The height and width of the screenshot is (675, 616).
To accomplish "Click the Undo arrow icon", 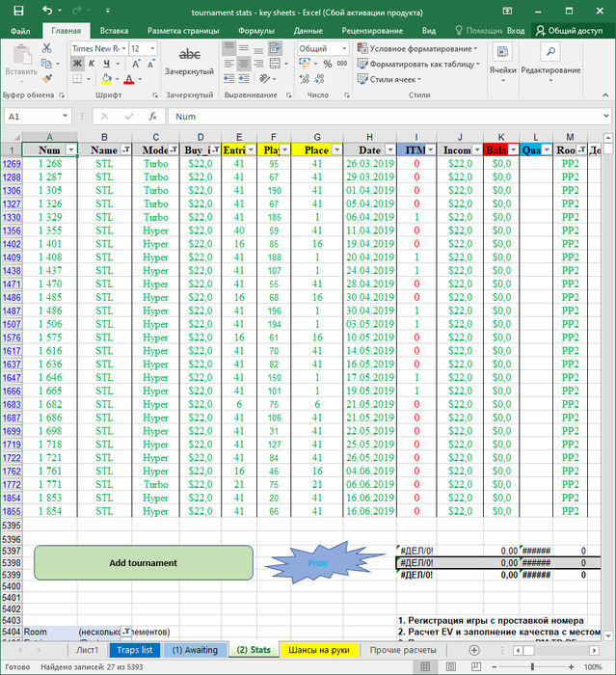I will 48,9.
